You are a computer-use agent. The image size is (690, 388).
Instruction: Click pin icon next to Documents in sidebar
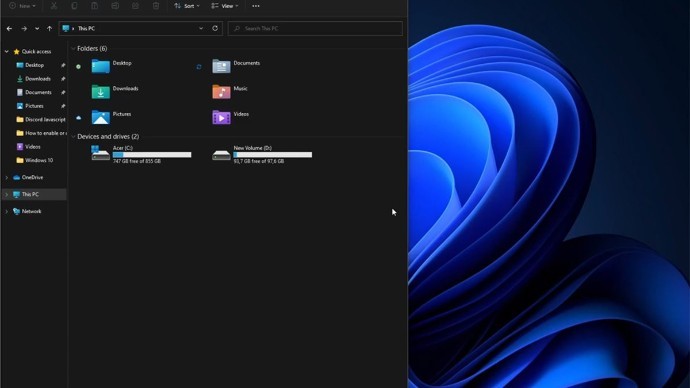(63, 92)
